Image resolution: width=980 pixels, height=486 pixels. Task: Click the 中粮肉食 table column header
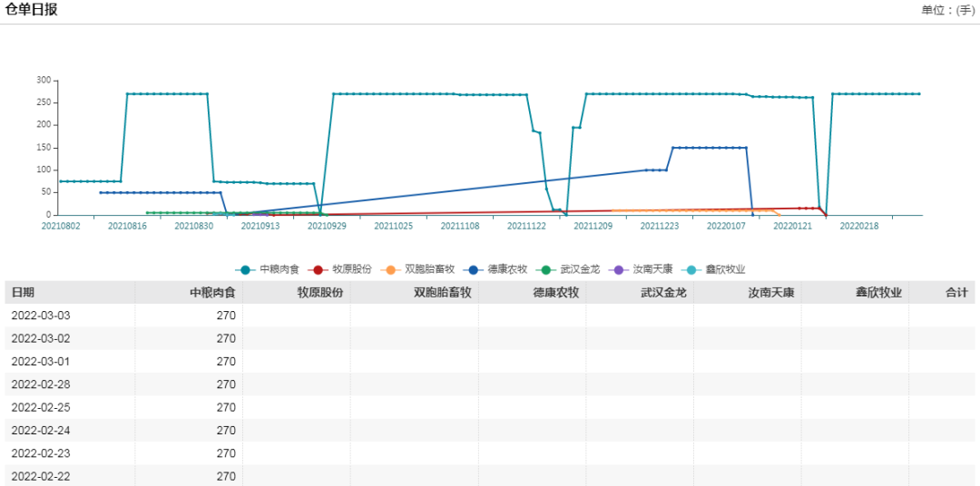[x=212, y=293]
